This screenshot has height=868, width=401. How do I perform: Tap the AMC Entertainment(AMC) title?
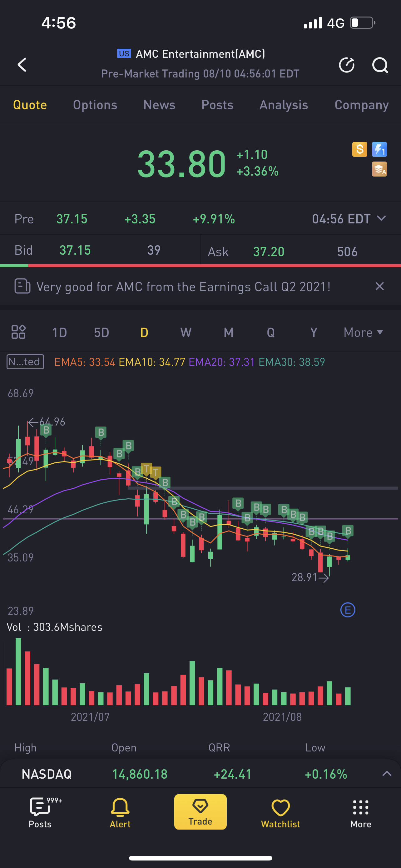pos(200,54)
